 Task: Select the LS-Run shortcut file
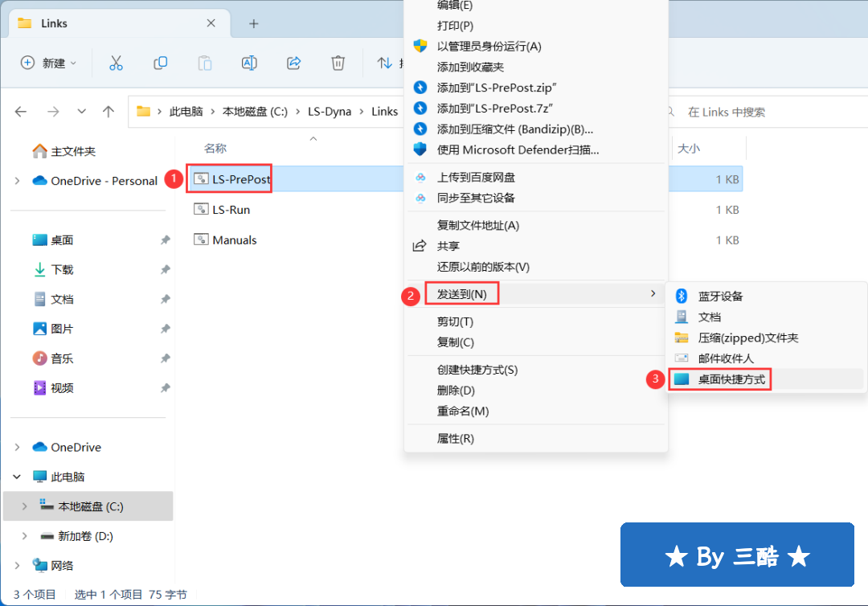pos(222,210)
